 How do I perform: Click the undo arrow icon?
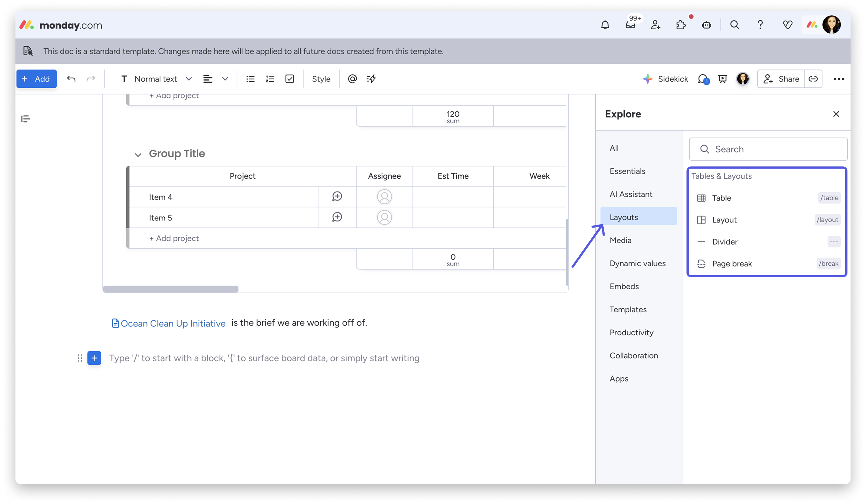coord(71,79)
